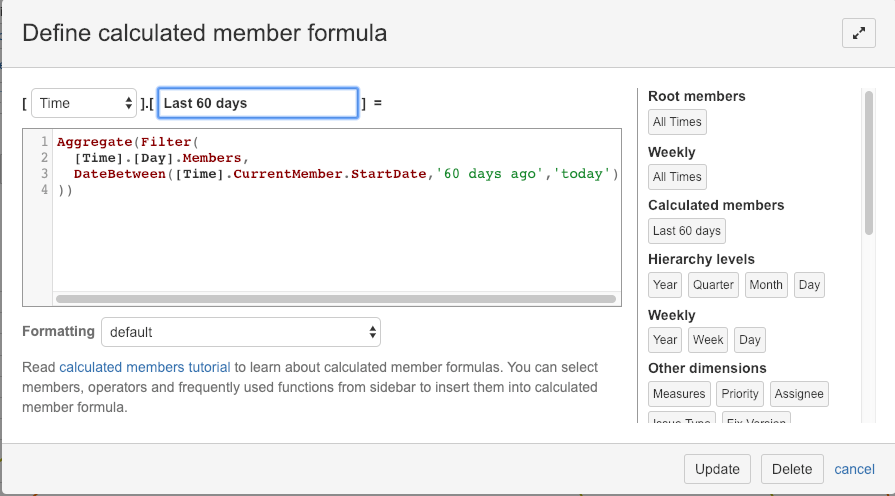Click the cancel link

click(x=854, y=469)
